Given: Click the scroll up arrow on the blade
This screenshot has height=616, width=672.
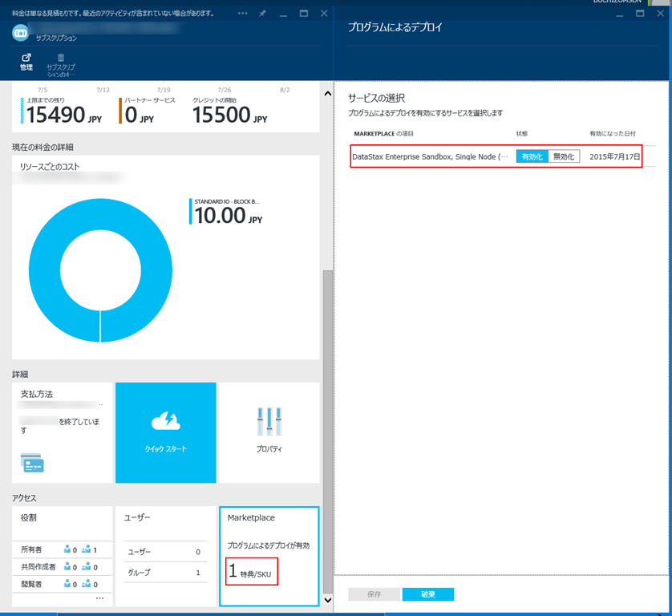Looking at the screenshot, I should point(326,93).
